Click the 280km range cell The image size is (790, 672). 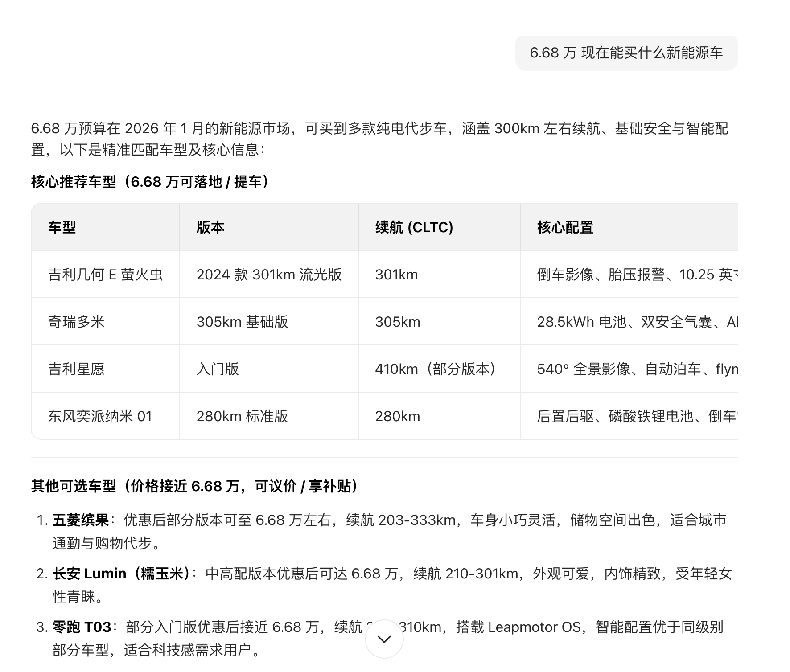(x=439, y=416)
